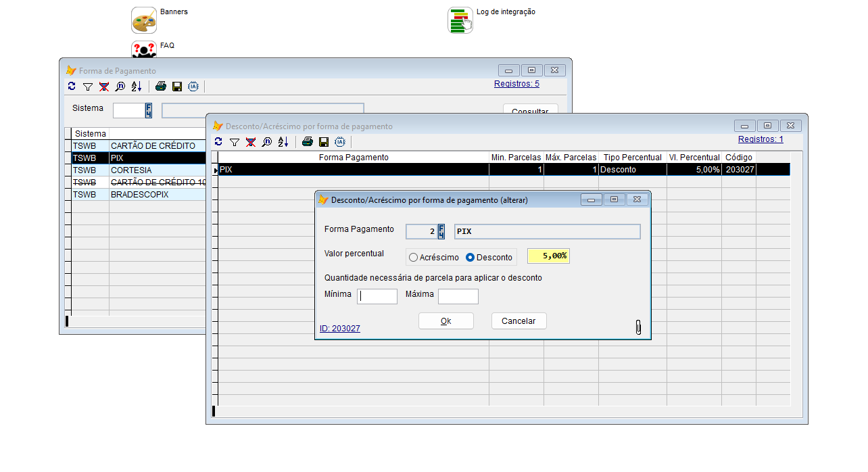The width and height of the screenshot is (868, 472).
Task: Select the Acréscimo radio option
Action: (x=434, y=258)
